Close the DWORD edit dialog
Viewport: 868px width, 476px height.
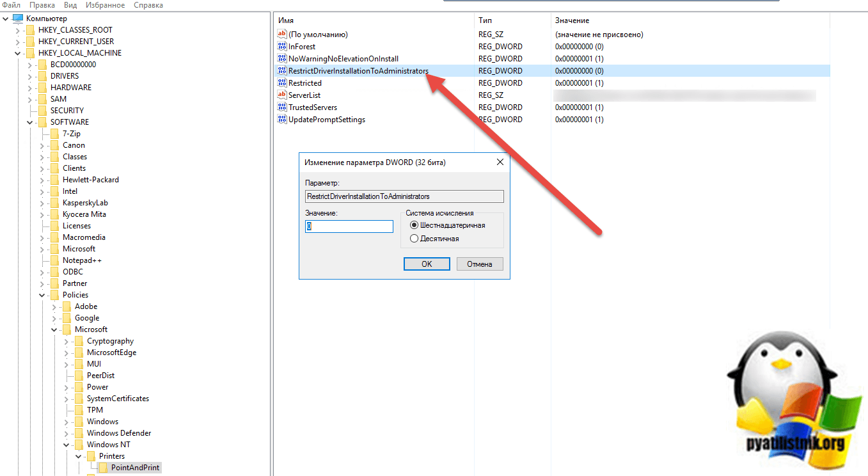pyautogui.click(x=500, y=162)
